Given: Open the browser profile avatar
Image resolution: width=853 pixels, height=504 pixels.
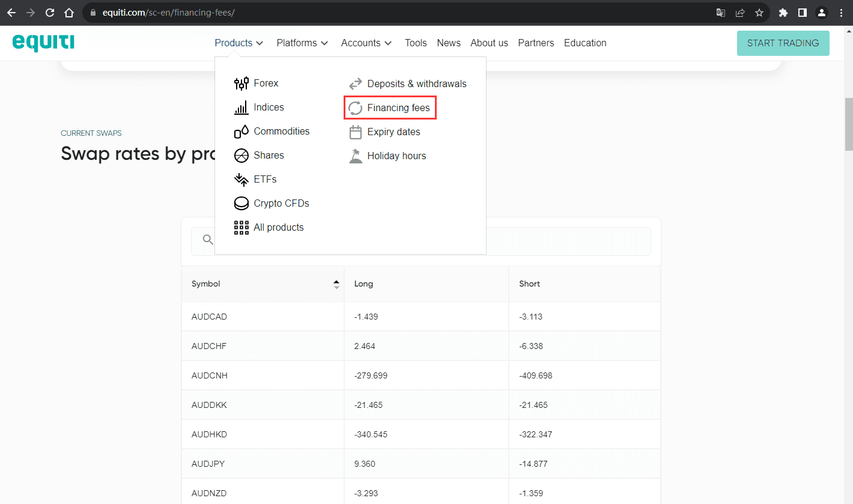Looking at the screenshot, I should click(x=822, y=13).
